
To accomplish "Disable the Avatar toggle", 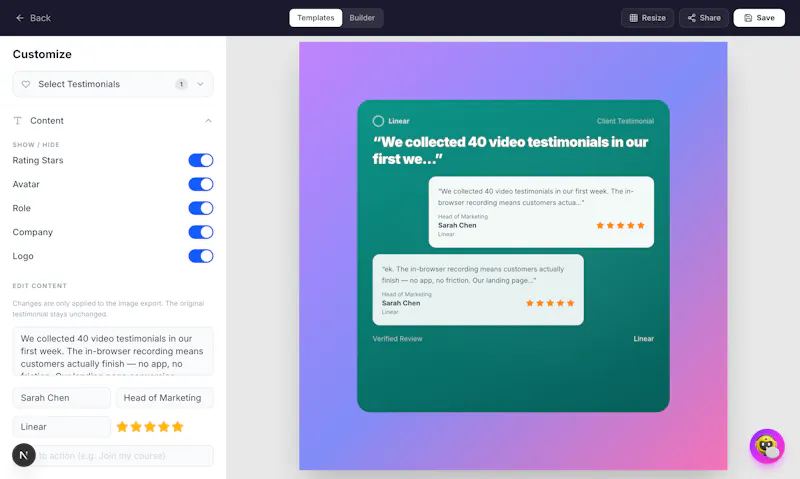I will pyautogui.click(x=201, y=184).
